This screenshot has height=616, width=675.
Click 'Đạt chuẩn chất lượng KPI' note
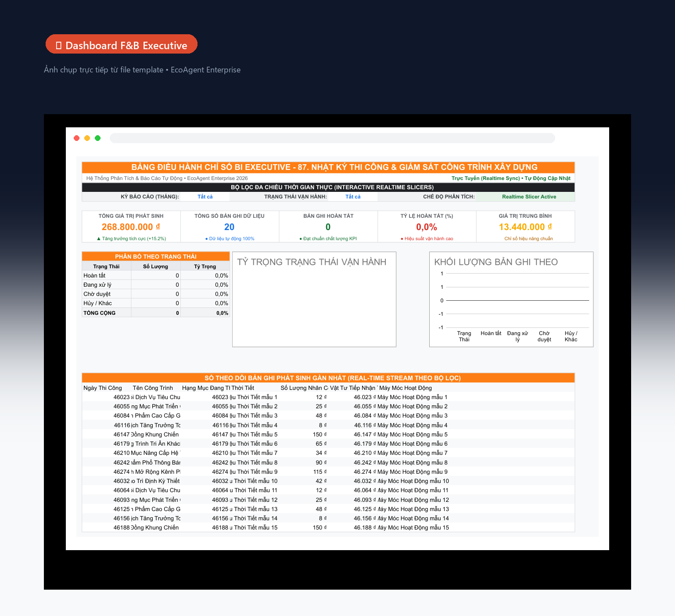click(328, 239)
